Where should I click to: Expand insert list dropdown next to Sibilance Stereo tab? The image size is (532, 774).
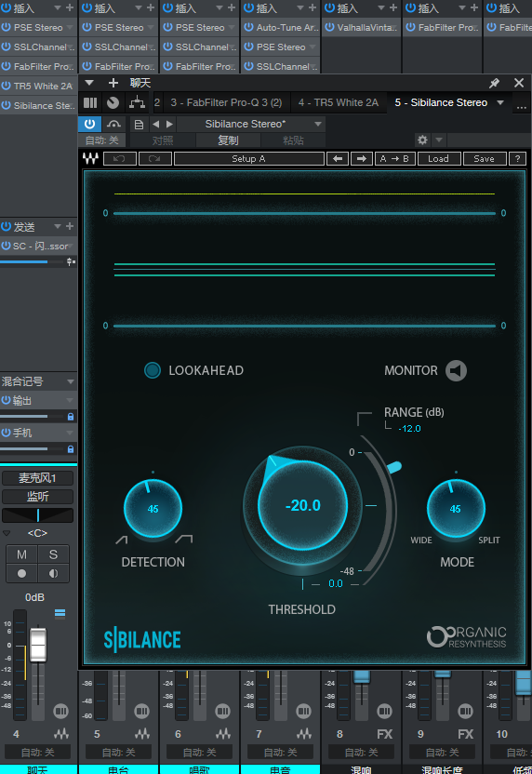tap(500, 102)
